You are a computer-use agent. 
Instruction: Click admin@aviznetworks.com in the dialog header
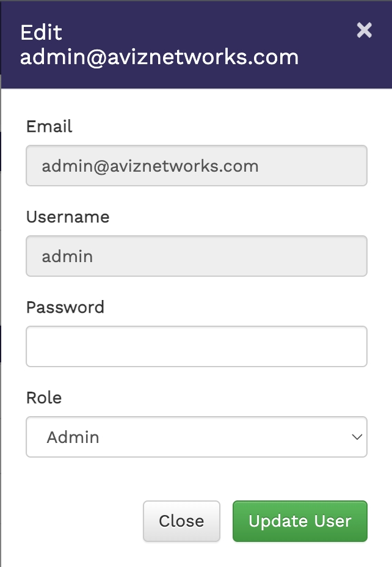point(159,57)
